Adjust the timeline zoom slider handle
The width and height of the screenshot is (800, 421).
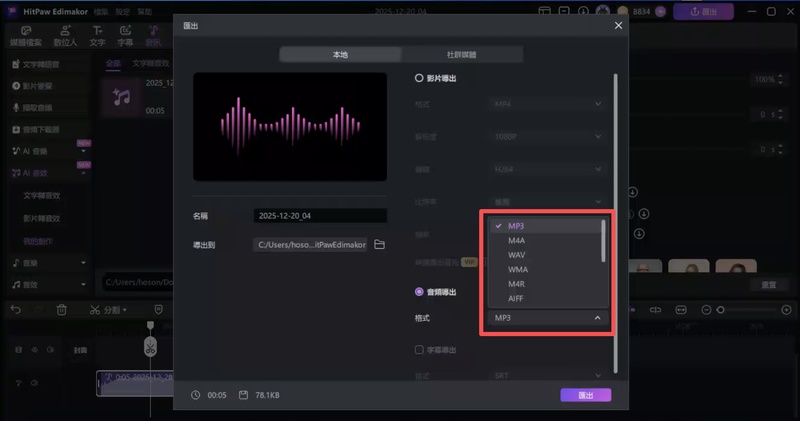pyautogui.click(x=720, y=310)
